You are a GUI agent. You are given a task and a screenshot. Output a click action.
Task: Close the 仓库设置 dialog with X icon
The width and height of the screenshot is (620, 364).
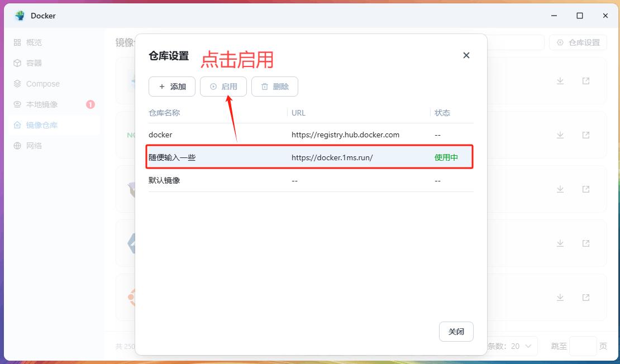(466, 55)
